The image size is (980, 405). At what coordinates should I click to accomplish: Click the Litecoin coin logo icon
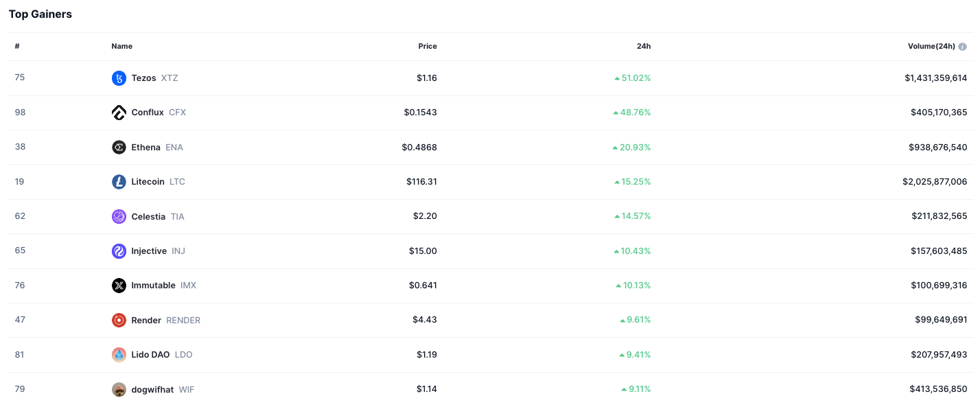click(119, 182)
